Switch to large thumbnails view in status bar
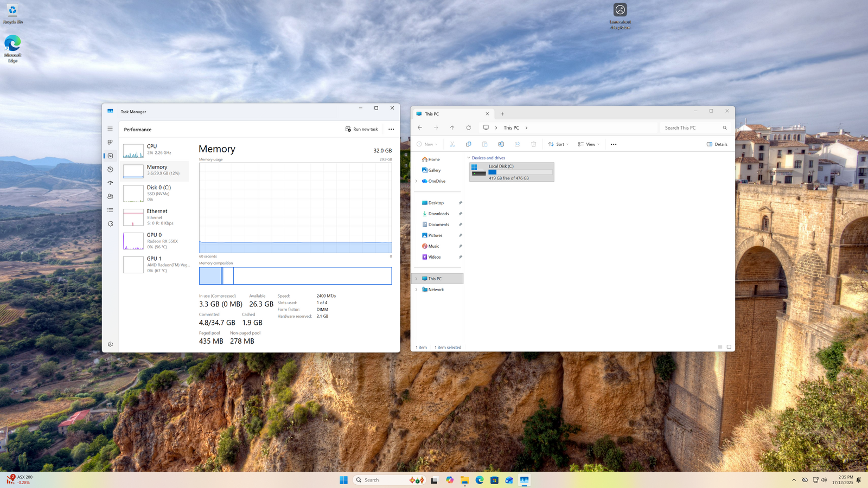 click(x=729, y=347)
